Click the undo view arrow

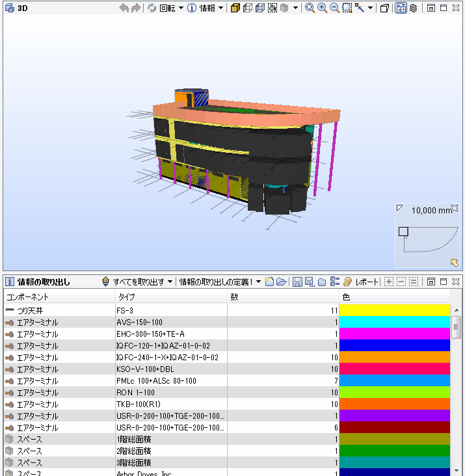pos(124,8)
